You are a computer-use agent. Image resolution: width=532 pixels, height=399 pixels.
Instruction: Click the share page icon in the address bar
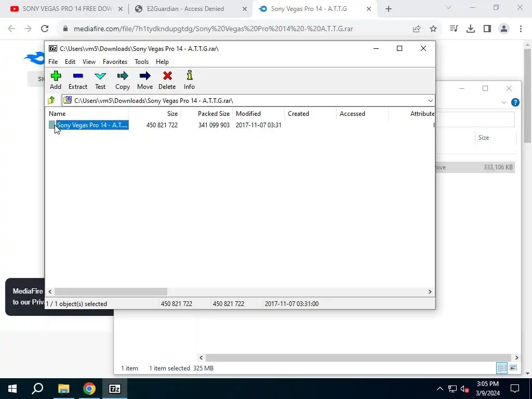[x=417, y=29]
